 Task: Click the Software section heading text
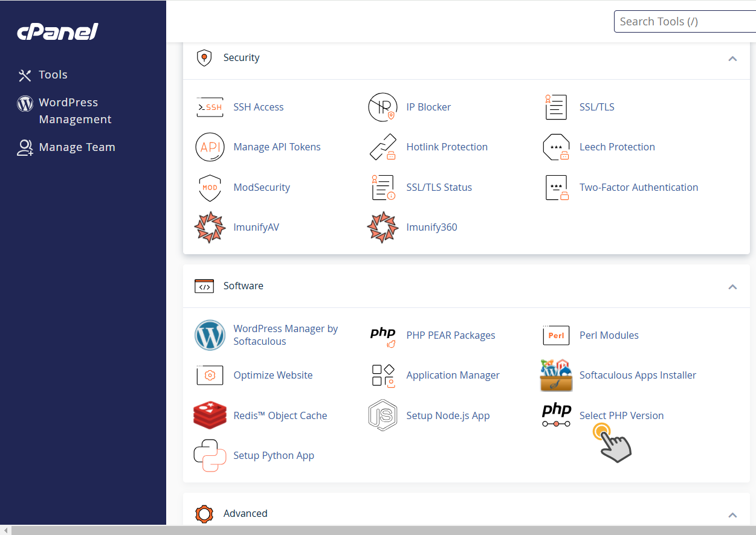pos(243,286)
